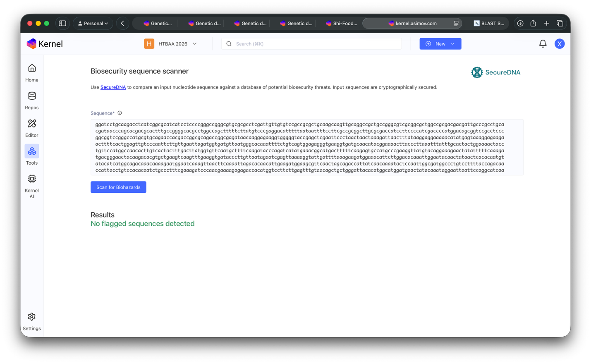
Task: Expand the New button chevron
Action: (453, 44)
